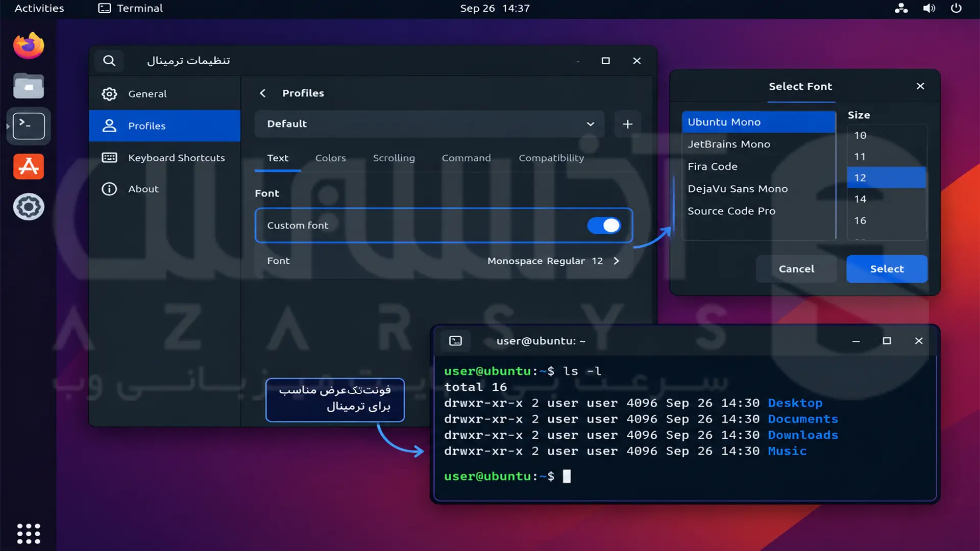Screen dimensions: 980x551
Task: Click the clock Sep 26 14:37
Action: 495,8
